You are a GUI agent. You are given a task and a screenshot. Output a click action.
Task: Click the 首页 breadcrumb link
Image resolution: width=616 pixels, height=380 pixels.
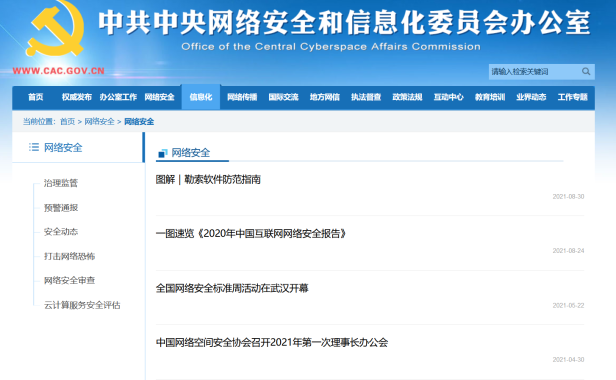click(x=67, y=122)
